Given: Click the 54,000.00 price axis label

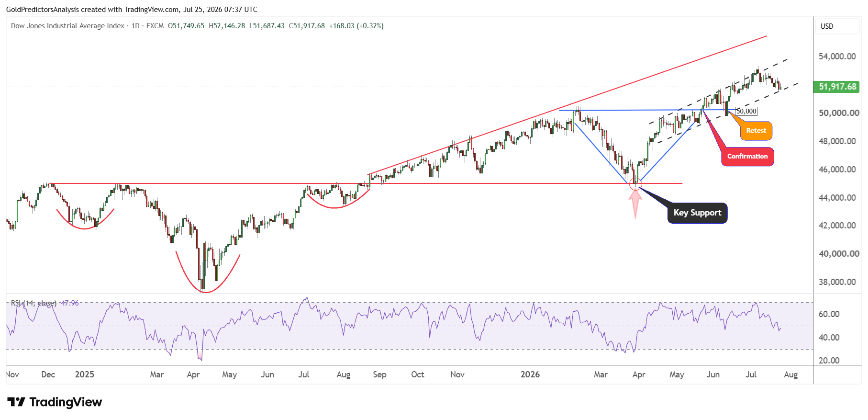Looking at the screenshot, I should point(837,57).
